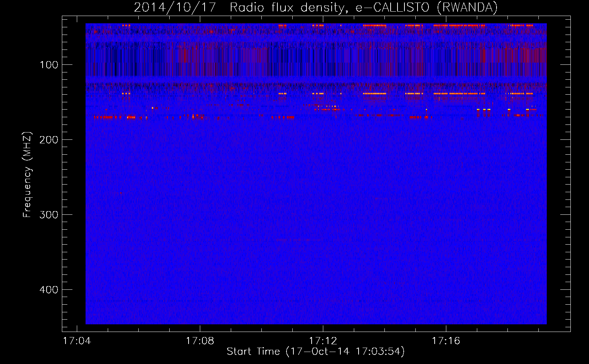The image size is (589, 364).
Task: Click the '100' frequency tick label
Action: pyautogui.click(x=49, y=65)
